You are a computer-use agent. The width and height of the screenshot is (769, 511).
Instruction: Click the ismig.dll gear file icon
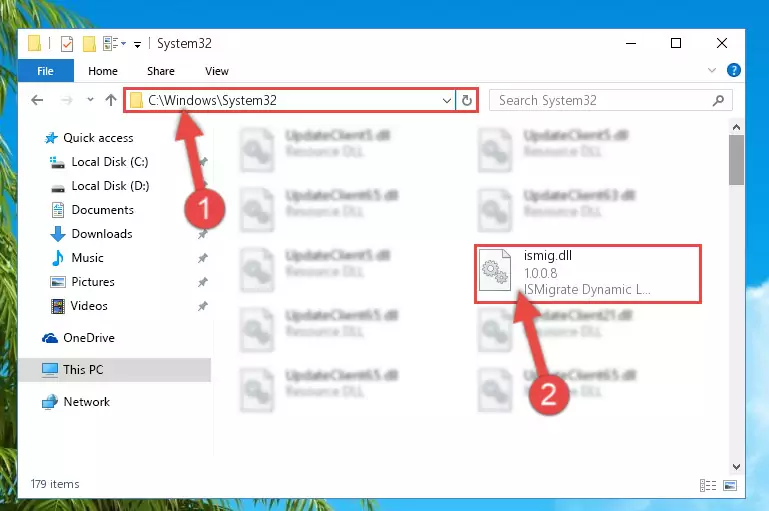[494, 270]
